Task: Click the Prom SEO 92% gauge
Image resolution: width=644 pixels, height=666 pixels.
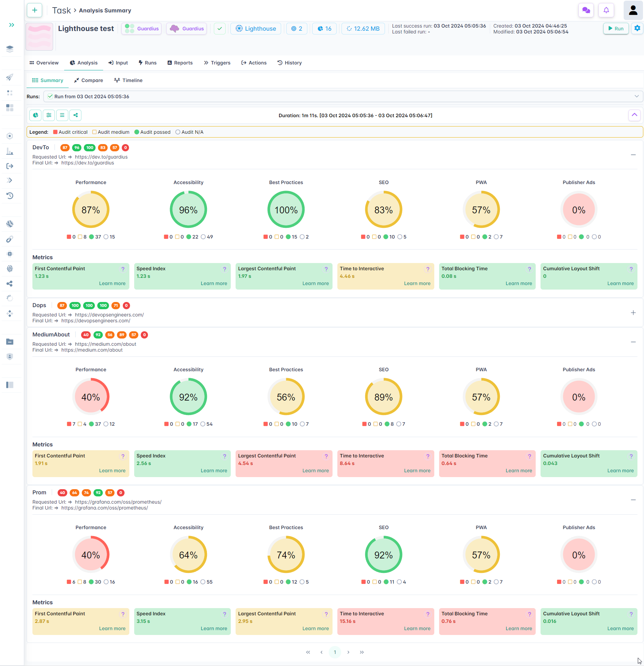Action: [384, 555]
